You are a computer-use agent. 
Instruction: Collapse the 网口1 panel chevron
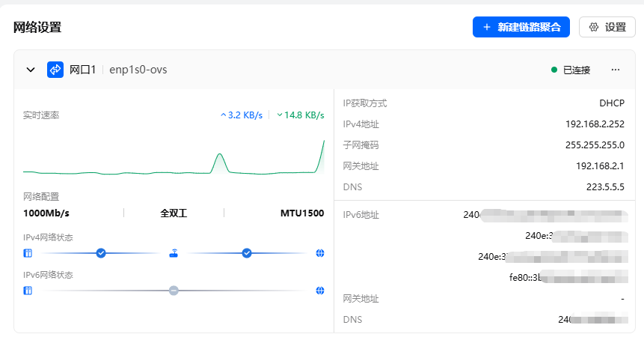tap(31, 70)
